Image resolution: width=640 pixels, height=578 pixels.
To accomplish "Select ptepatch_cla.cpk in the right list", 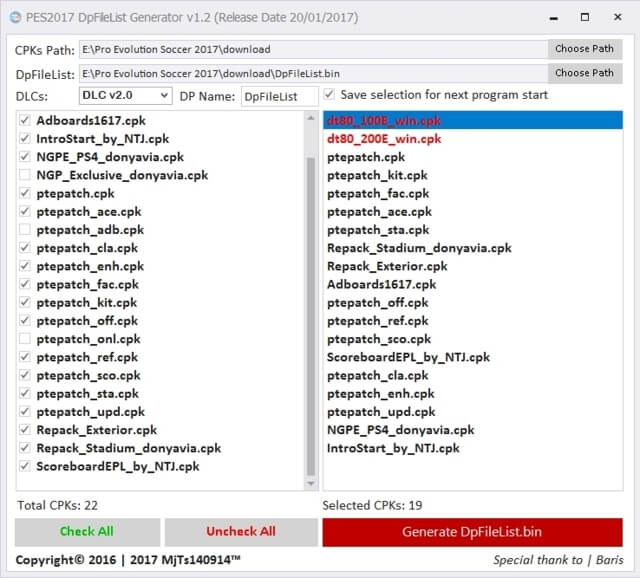I will point(473,375).
